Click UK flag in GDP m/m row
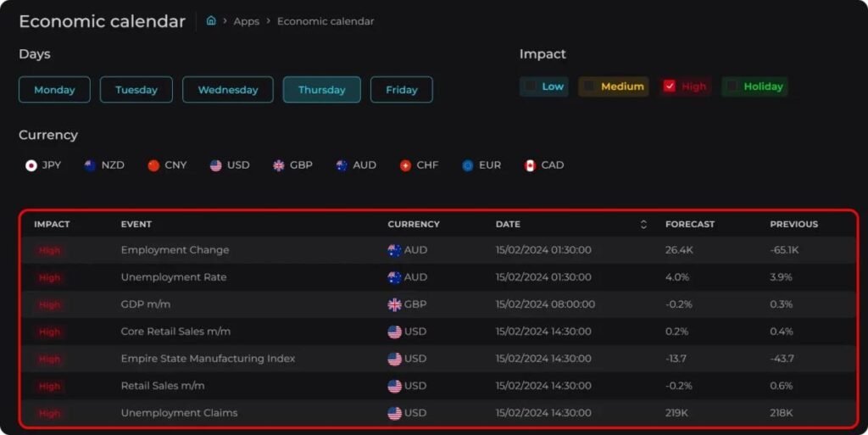Image resolution: width=868 pixels, height=435 pixels. pos(394,304)
